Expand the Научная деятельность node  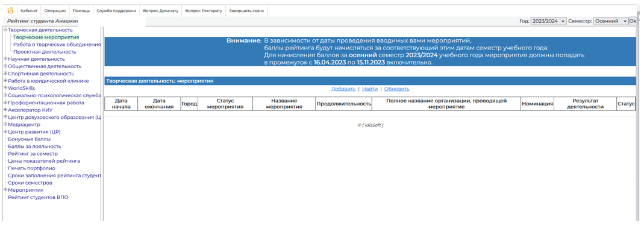point(5,59)
